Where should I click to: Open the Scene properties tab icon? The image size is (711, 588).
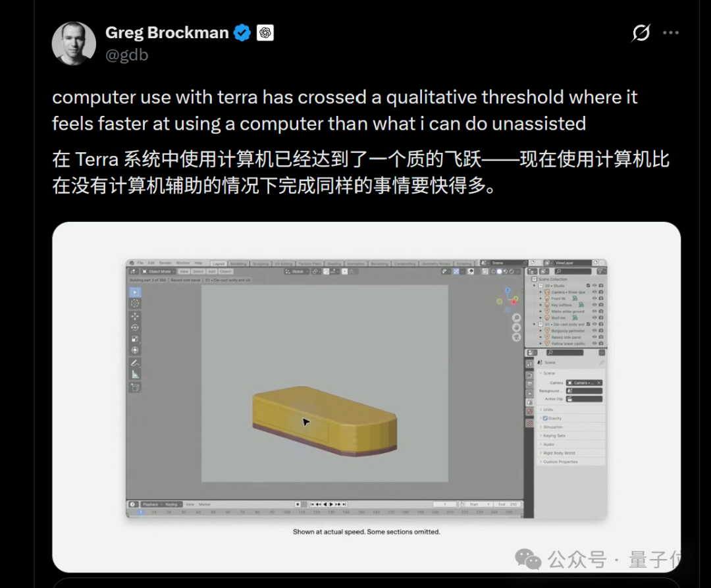(x=529, y=402)
